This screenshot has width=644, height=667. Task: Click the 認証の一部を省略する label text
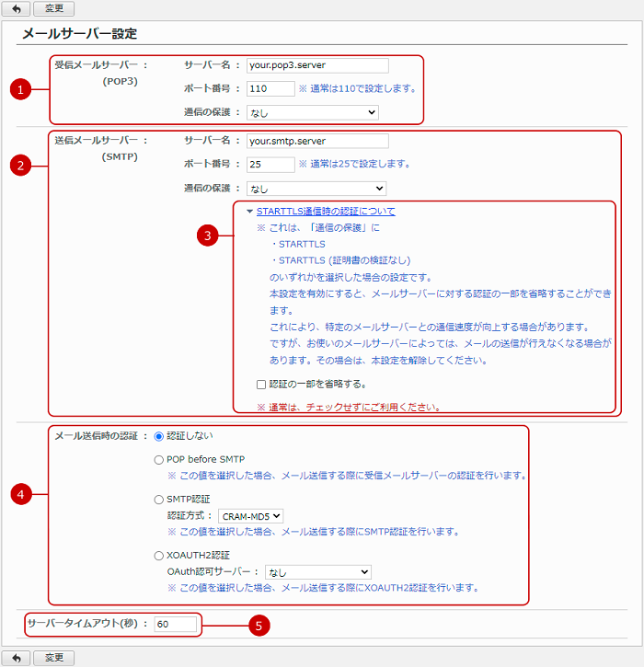pyautogui.click(x=317, y=385)
